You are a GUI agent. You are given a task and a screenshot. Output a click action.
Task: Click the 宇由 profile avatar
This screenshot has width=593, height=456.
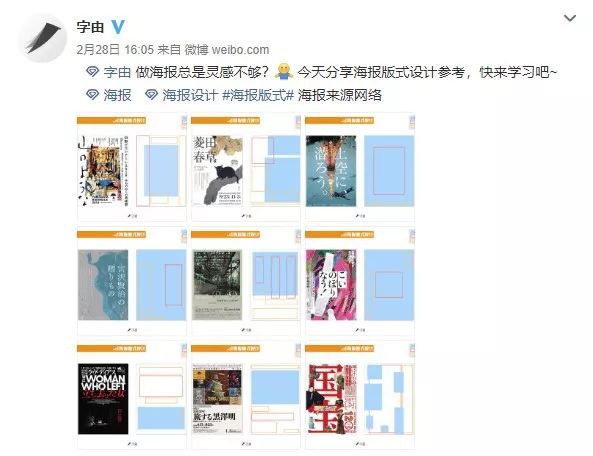click(x=43, y=38)
